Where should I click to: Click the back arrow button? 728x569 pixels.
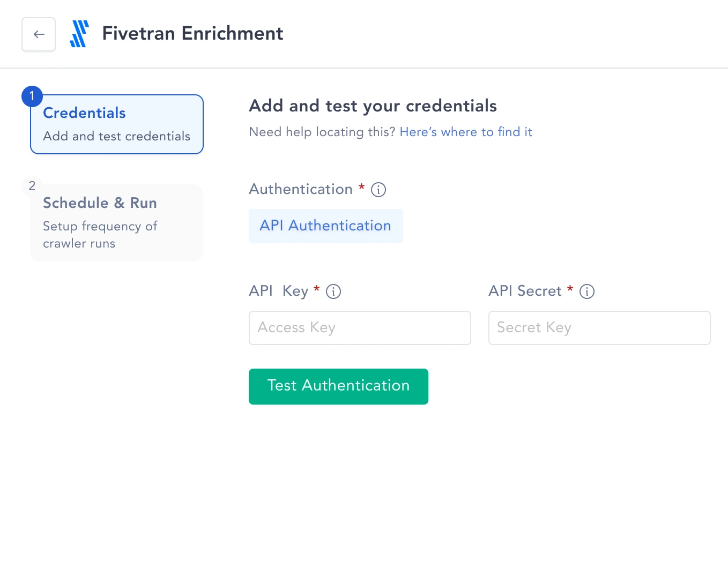click(x=39, y=34)
